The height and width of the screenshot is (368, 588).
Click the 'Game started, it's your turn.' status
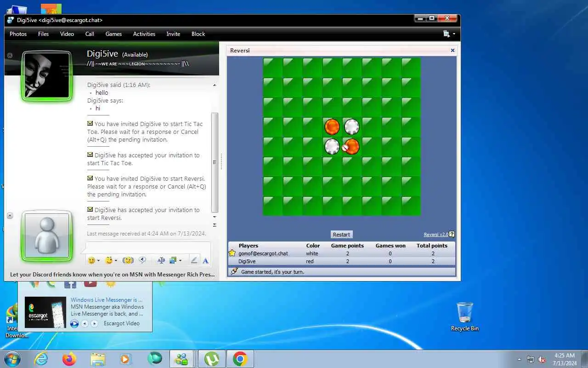click(x=272, y=272)
